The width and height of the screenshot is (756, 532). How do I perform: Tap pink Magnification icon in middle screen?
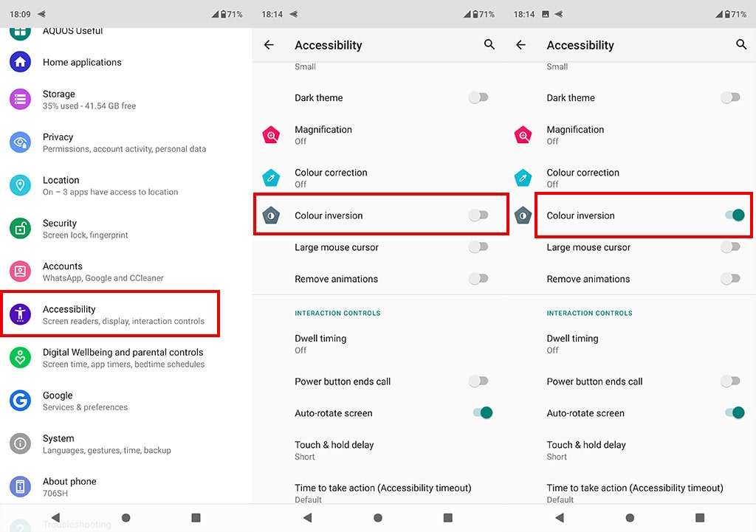point(271,135)
